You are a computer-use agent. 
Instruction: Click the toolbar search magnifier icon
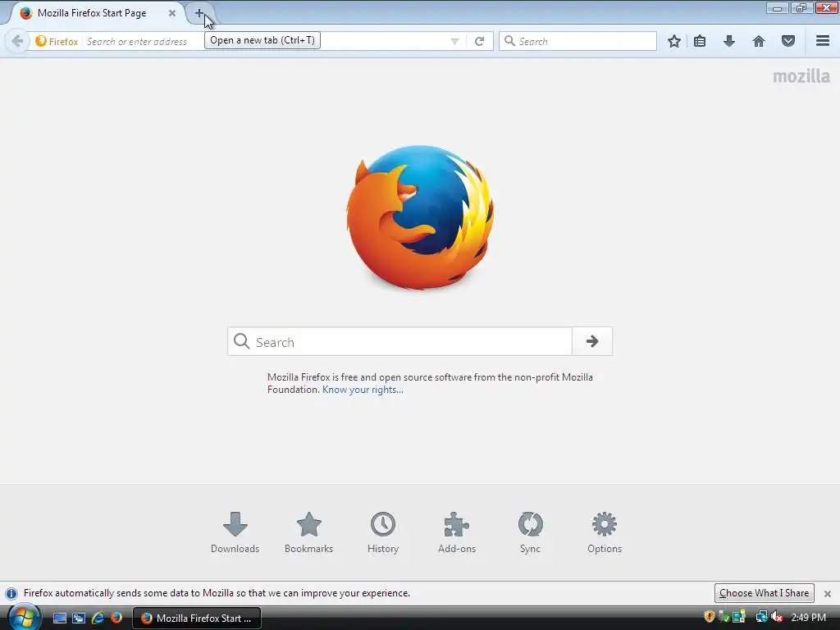click(x=509, y=41)
